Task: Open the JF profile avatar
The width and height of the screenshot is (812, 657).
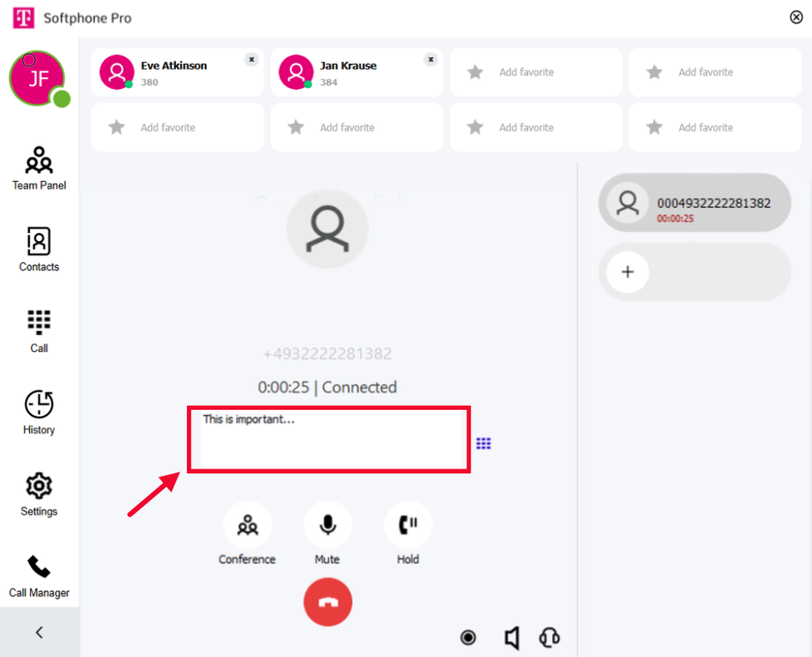Action: tap(37, 78)
